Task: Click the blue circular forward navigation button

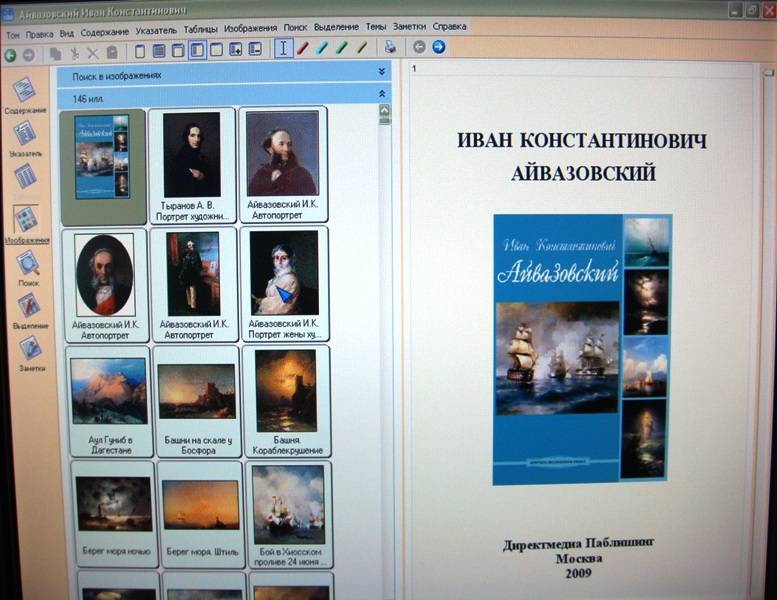Action: pyautogui.click(x=439, y=47)
